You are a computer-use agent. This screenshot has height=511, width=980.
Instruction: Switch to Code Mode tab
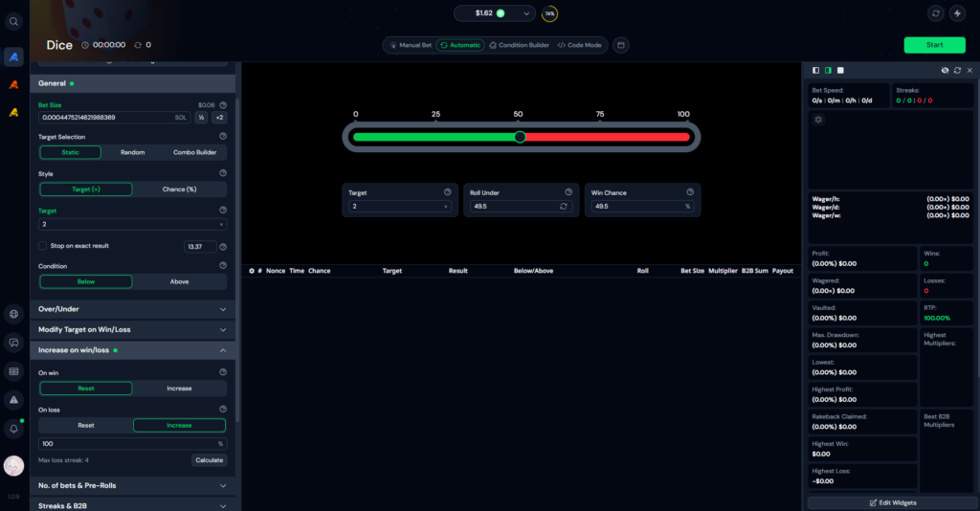(x=580, y=45)
